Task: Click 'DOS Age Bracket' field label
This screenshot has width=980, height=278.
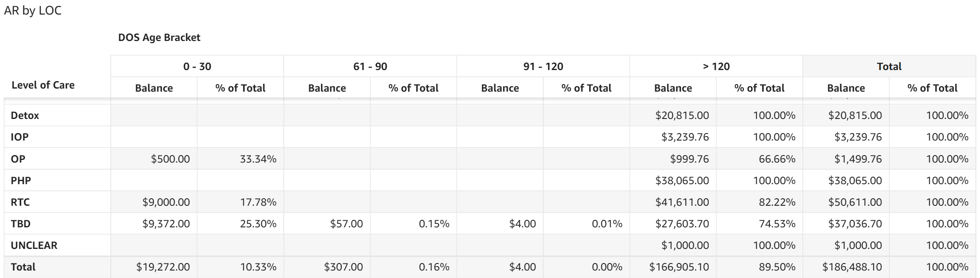Action: [159, 37]
